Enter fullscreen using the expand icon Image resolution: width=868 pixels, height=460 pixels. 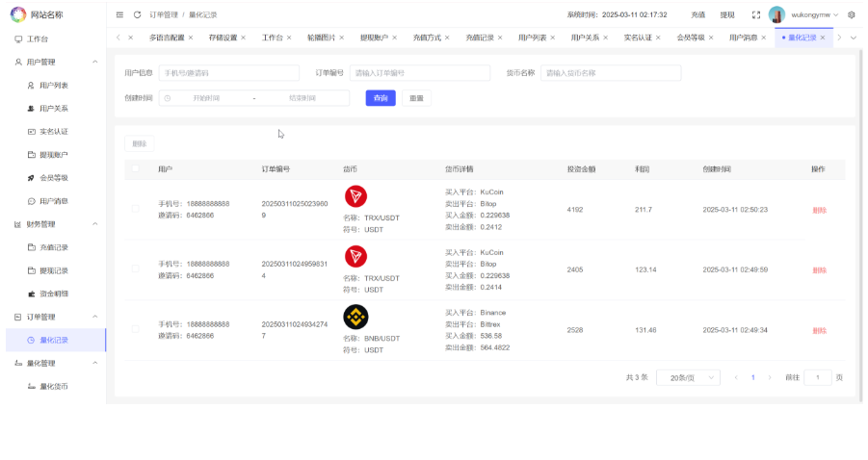756,14
